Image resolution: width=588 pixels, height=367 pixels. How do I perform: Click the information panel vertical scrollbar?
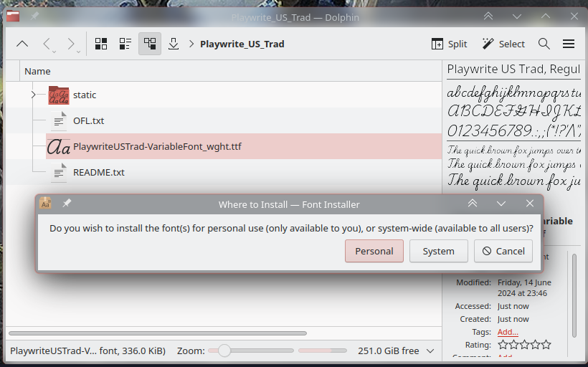click(574, 295)
